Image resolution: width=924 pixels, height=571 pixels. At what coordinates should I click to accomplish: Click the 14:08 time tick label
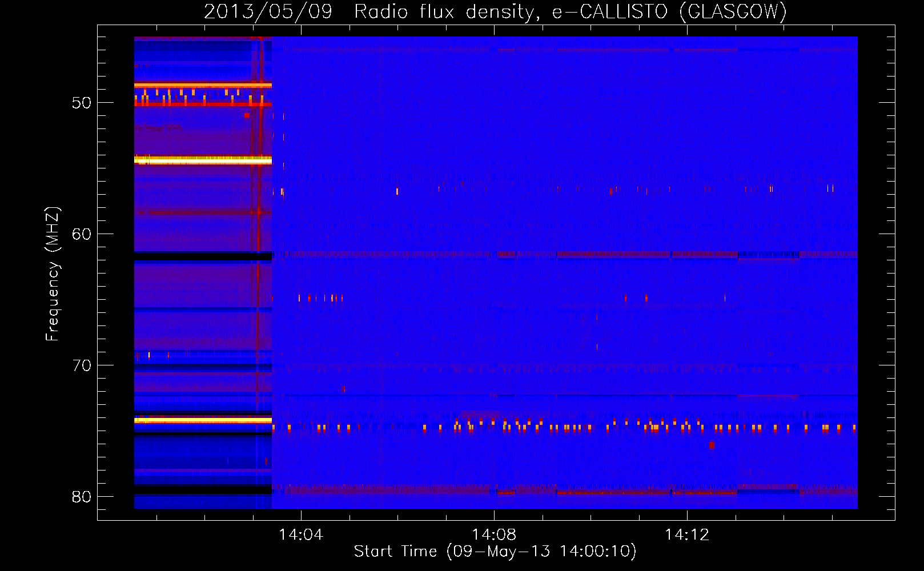point(494,534)
